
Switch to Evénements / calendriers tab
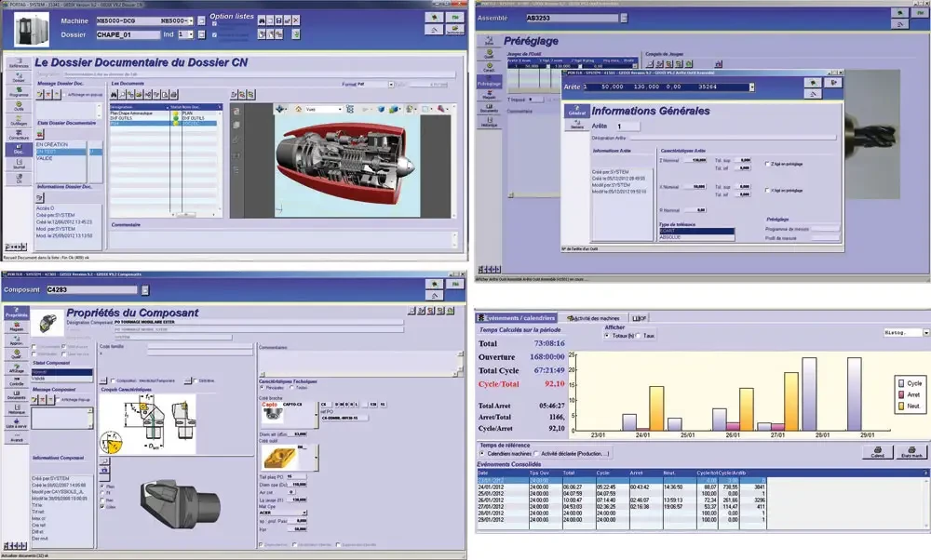tap(516, 318)
